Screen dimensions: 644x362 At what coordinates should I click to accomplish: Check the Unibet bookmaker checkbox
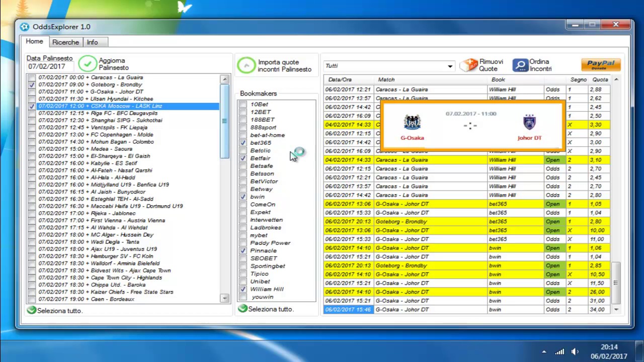pyautogui.click(x=244, y=281)
